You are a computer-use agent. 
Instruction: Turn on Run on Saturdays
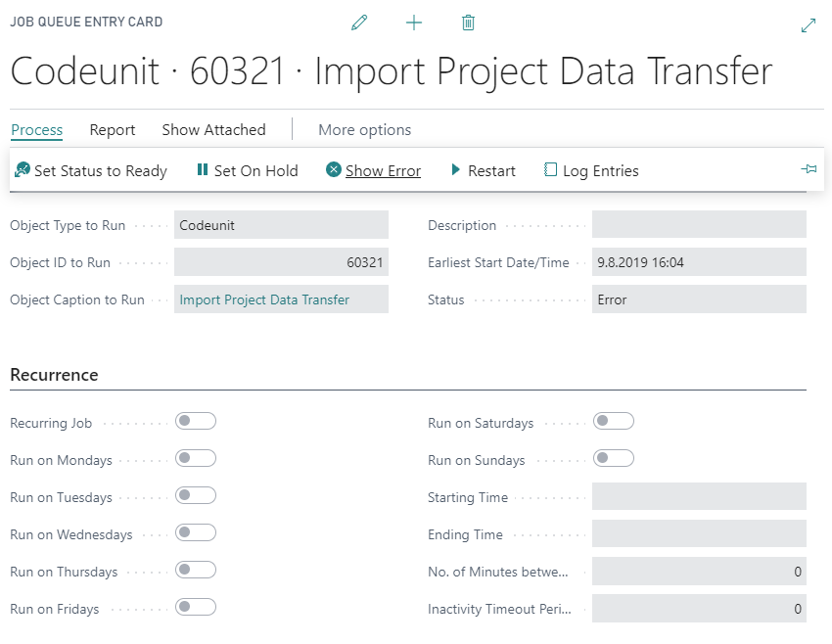[x=614, y=421]
